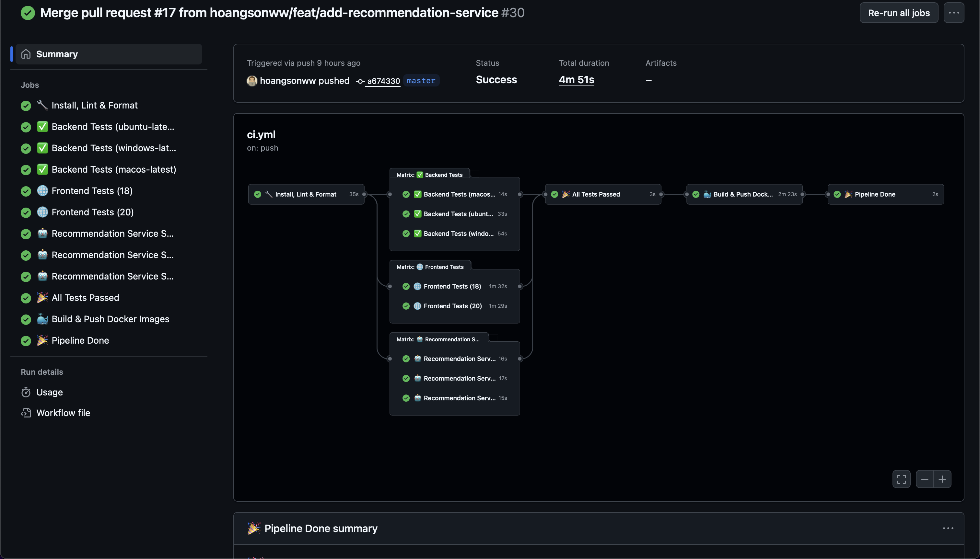
Task: Click the commit icon before a674330
Action: [x=360, y=81]
